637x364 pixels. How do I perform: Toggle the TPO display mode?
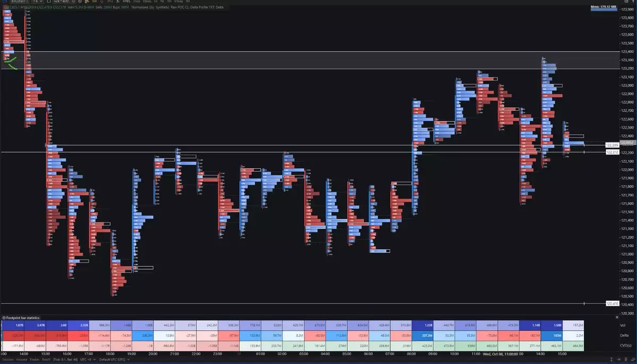coord(110,2)
